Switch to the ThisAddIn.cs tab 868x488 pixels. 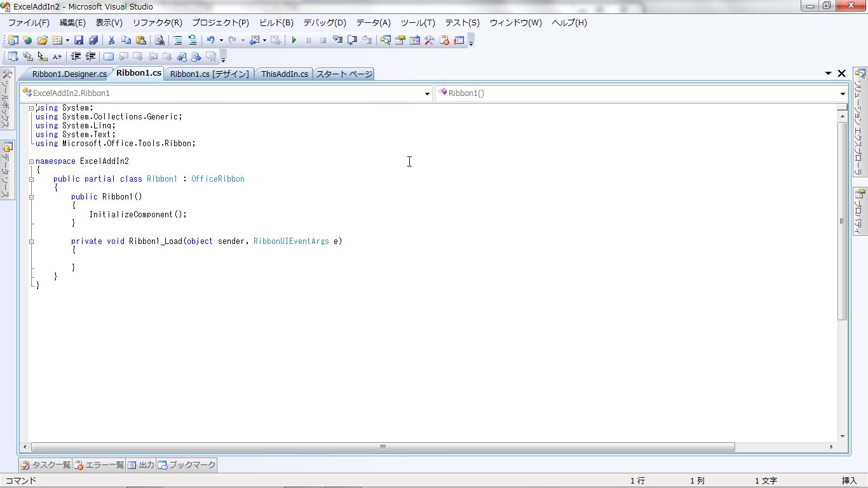(x=284, y=74)
